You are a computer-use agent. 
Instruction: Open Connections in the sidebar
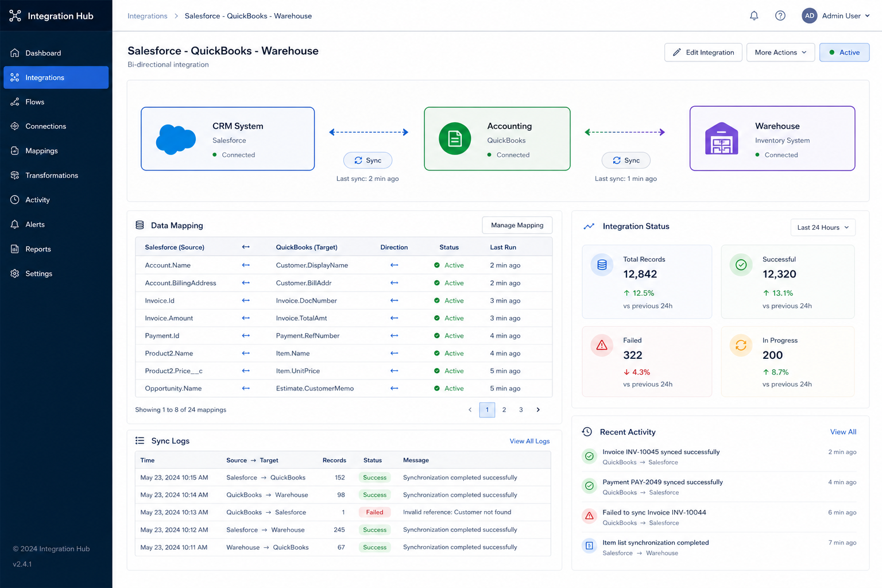coord(56,126)
